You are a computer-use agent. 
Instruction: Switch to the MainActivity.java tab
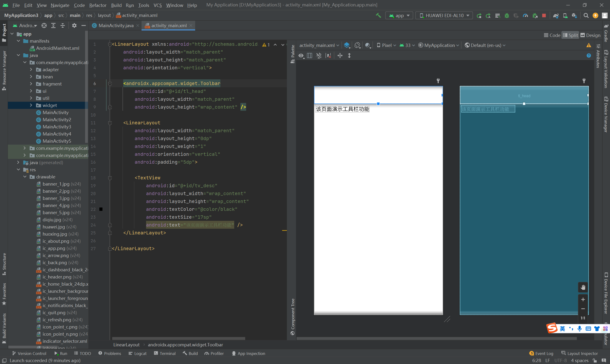coord(116,25)
